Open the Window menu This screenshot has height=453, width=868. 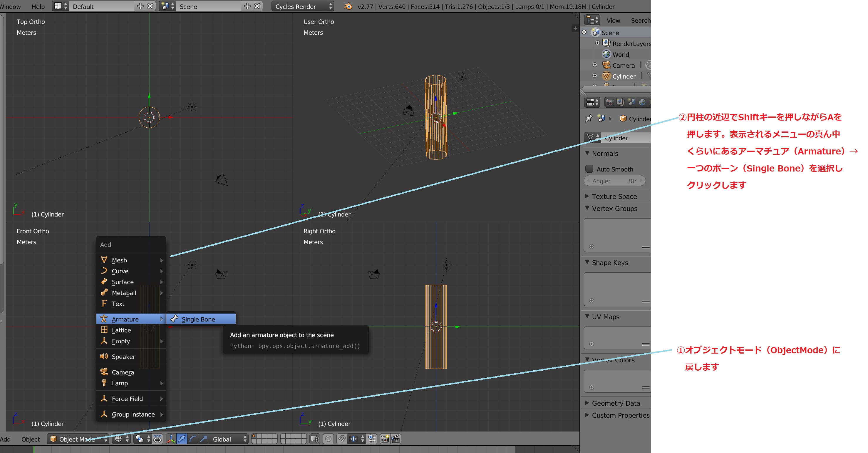click(11, 6)
